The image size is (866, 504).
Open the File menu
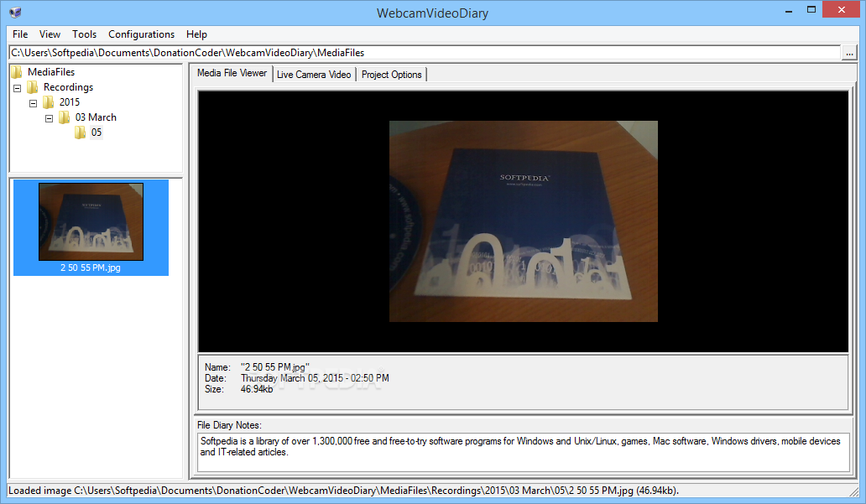pyautogui.click(x=20, y=34)
